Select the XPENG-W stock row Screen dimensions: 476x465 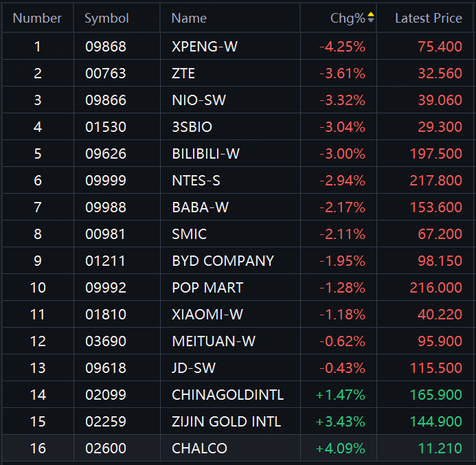click(205, 47)
